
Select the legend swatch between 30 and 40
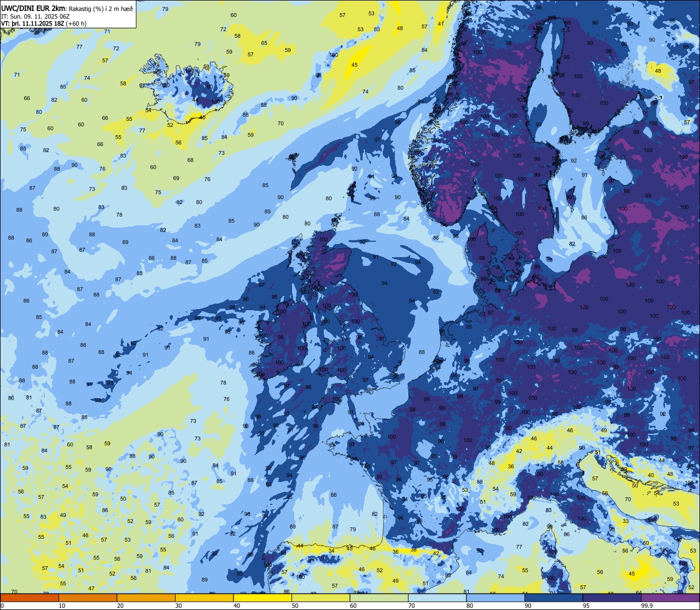click(204, 597)
